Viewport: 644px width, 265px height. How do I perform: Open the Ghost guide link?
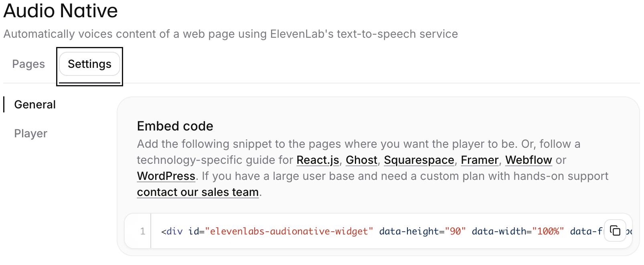tap(361, 160)
